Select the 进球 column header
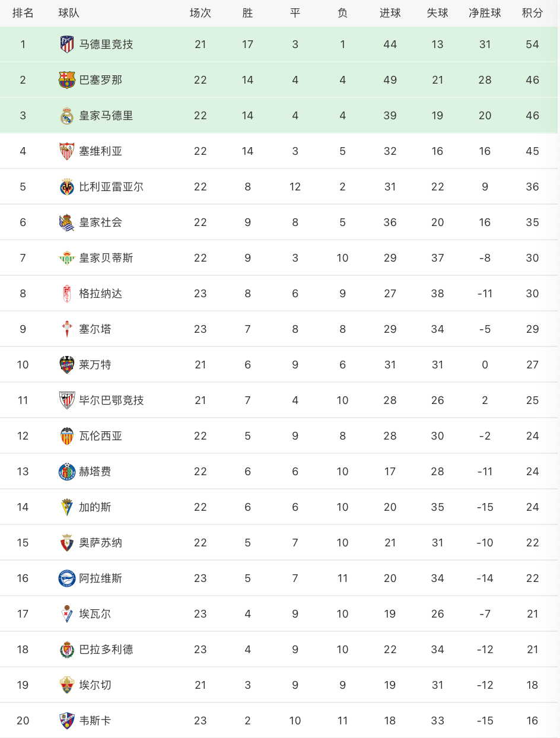560x738 pixels. pyautogui.click(x=390, y=13)
